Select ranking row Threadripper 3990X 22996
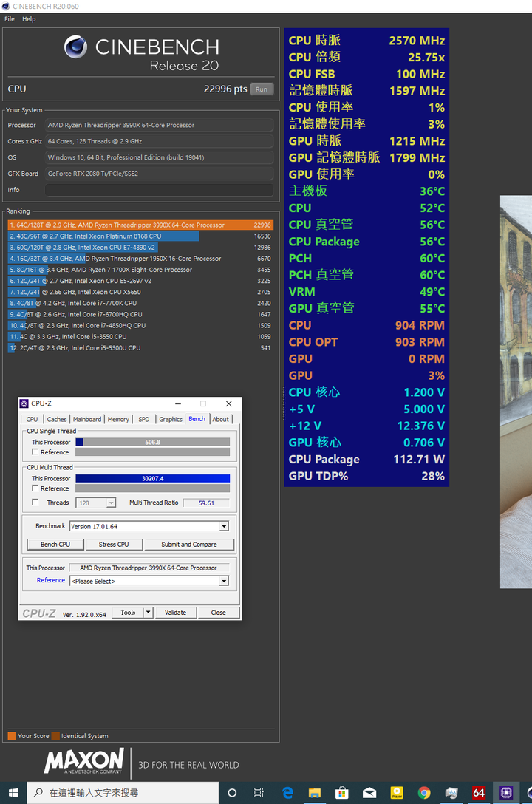Viewport: 532px width, 804px height. pos(140,225)
